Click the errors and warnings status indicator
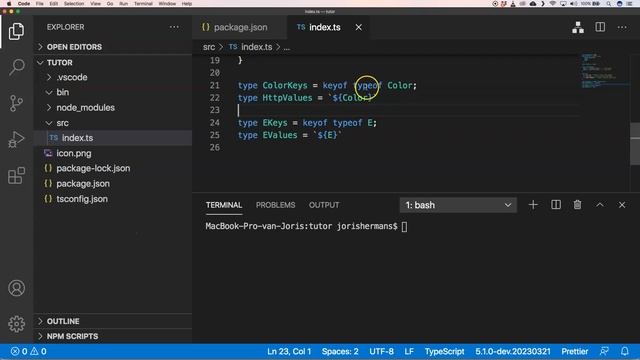The width and height of the screenshot is (640, 360). pos(29,351)
